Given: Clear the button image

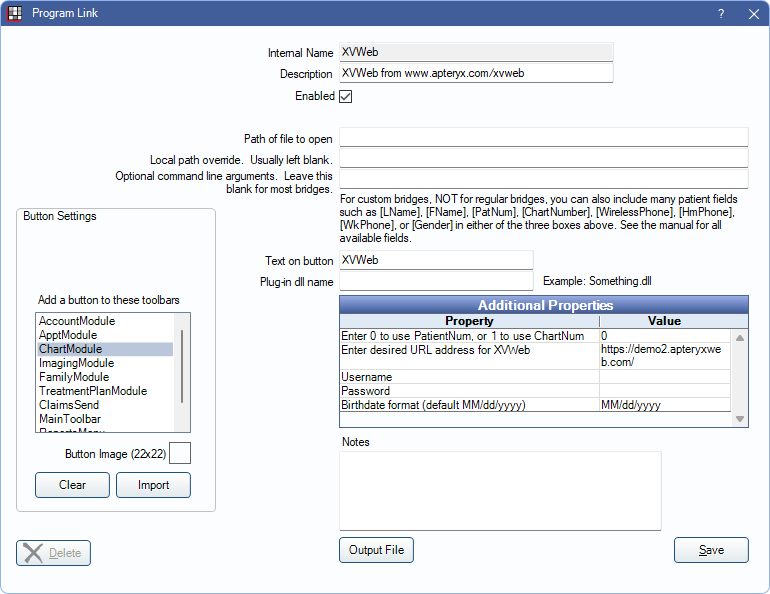Looking at the screenshot, I should pos(72,485).
